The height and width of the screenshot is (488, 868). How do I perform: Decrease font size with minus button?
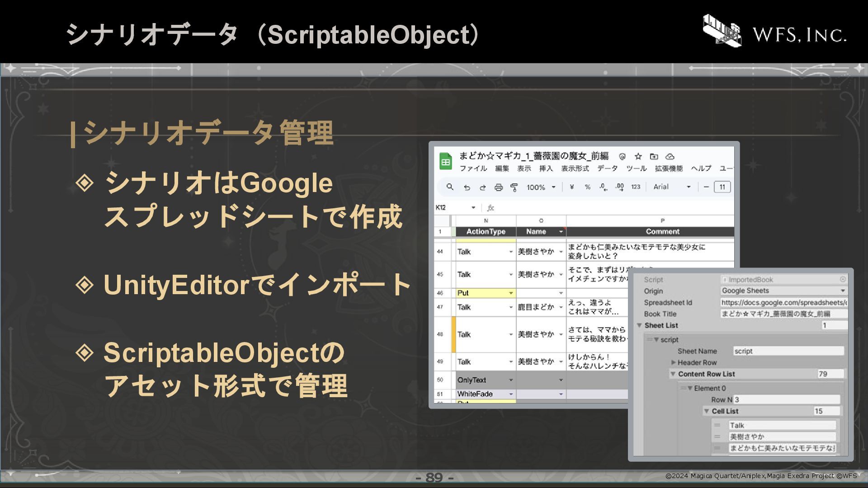[x=706, y=187]
